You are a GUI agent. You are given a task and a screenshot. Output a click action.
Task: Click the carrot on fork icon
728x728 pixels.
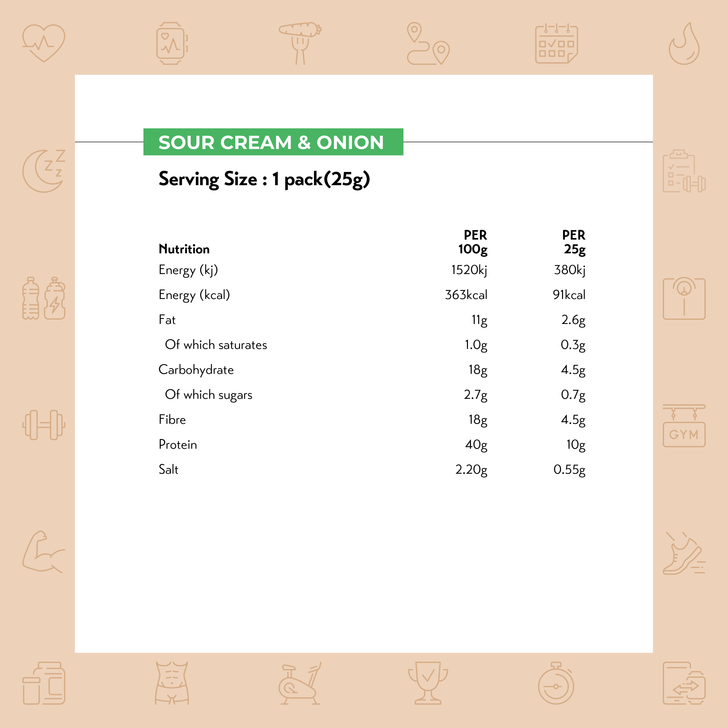[x=300, y=43]
